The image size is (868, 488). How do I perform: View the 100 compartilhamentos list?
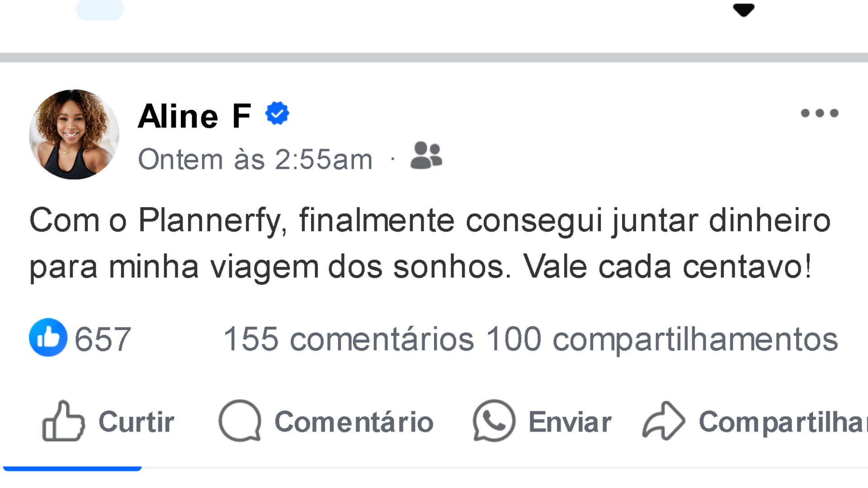coord(662,339)
